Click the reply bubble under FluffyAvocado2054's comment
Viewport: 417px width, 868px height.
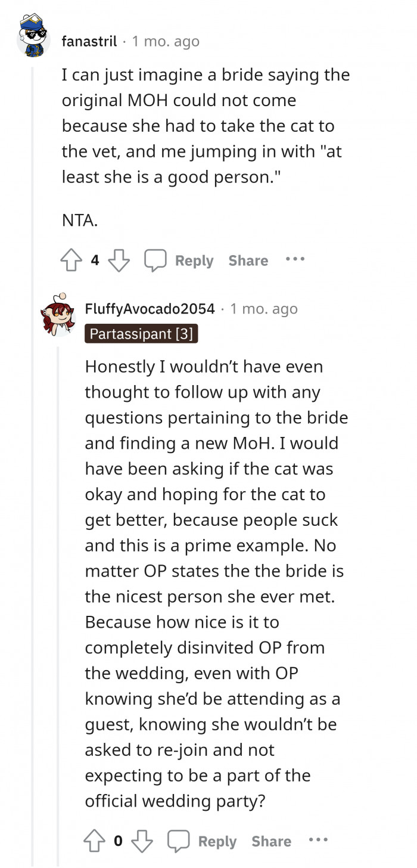tap(179, 841)
